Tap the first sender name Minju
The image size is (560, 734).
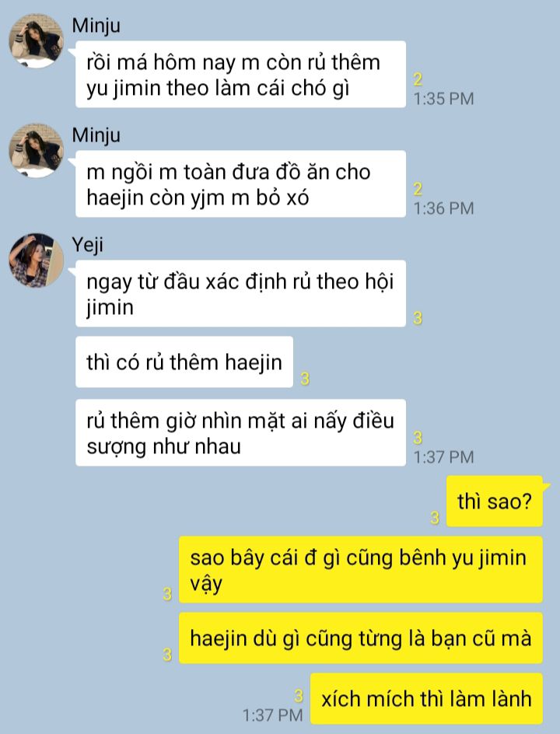[x=96, y=26]
